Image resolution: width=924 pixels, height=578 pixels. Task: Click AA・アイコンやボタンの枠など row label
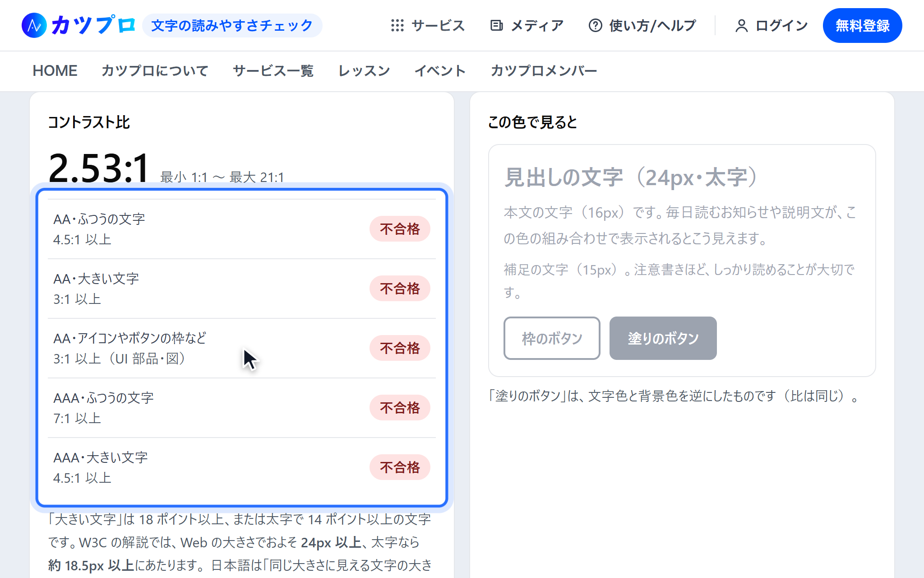pyautogui.click(x=130, y=338)
